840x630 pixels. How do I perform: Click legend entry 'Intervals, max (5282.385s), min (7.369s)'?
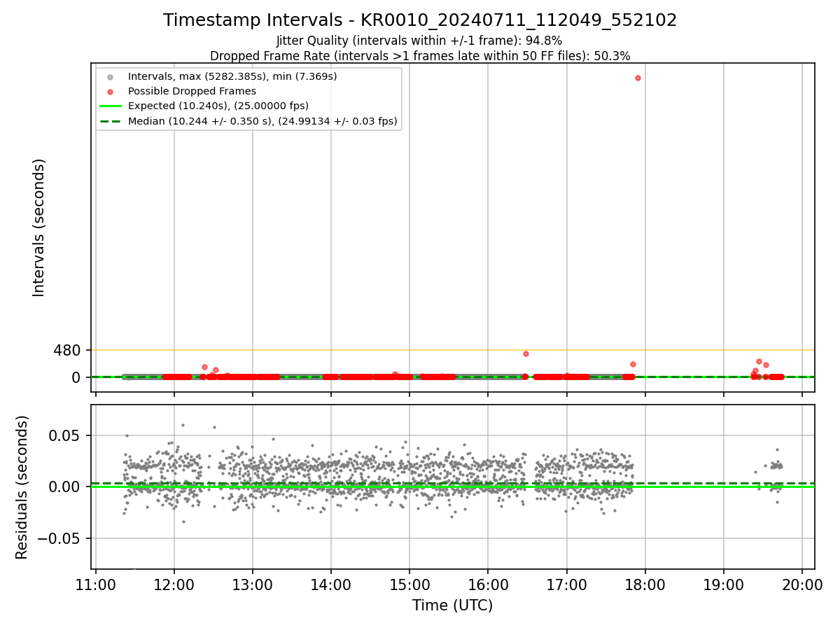click(232, 76)
